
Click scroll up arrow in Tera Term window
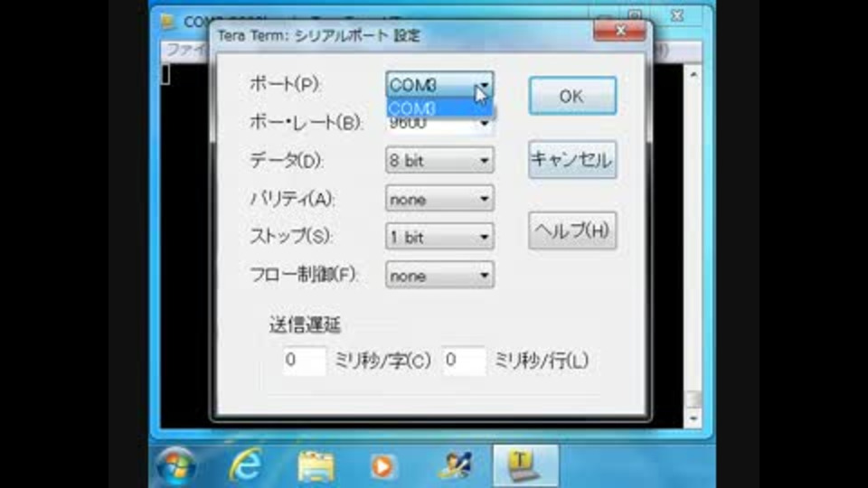click(693, 73)
